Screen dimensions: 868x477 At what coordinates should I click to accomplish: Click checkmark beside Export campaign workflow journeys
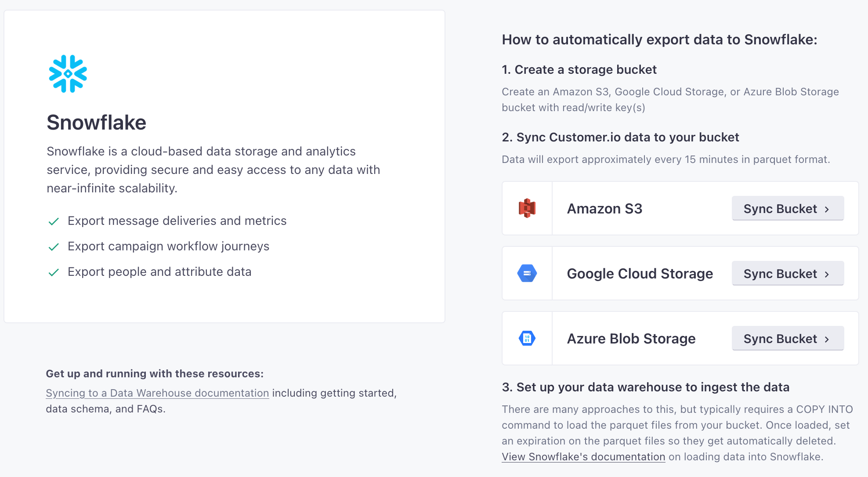tap(54, 247)
